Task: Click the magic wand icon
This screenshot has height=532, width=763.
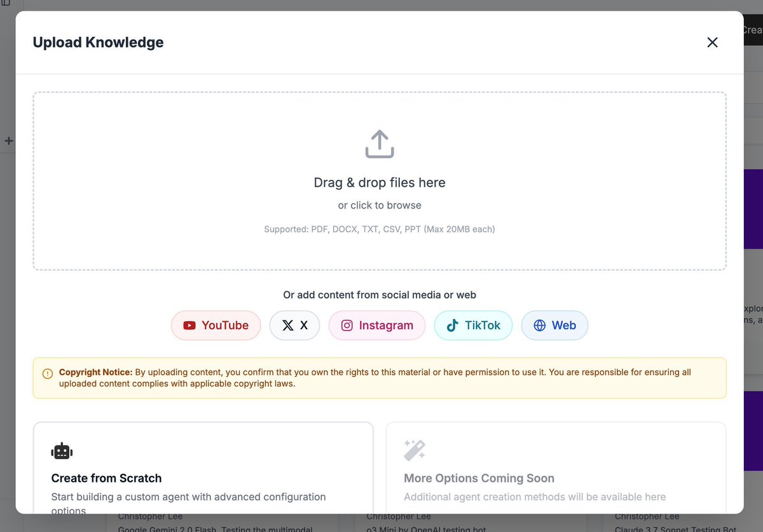Action: pos(415,451)
